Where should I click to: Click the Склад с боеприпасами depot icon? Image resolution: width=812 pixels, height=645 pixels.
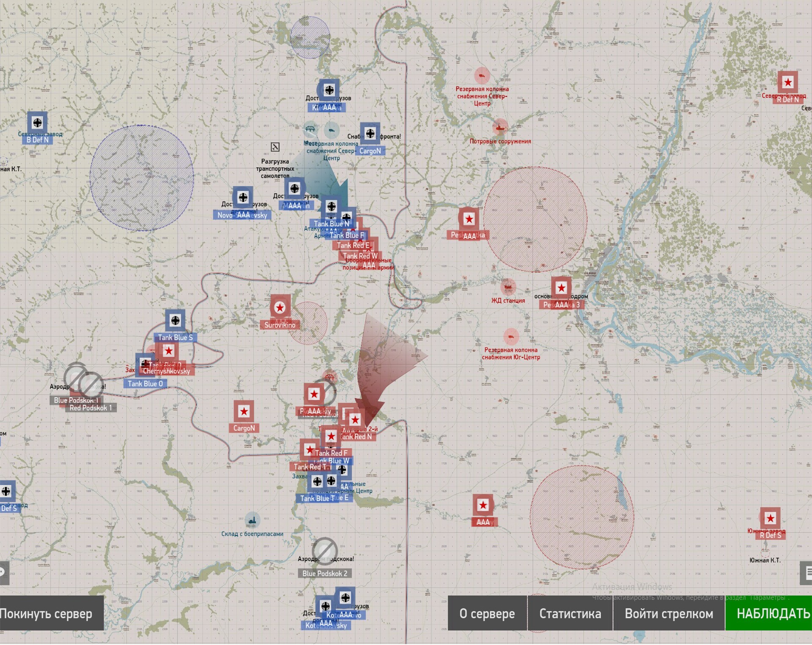pyautogui.click(x=252, y=520)
